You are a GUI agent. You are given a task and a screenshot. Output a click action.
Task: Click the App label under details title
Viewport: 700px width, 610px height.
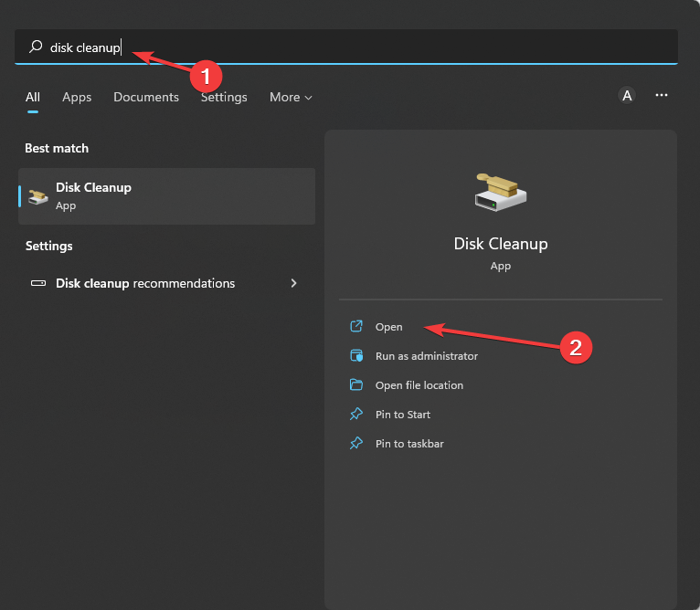[501, 266]
